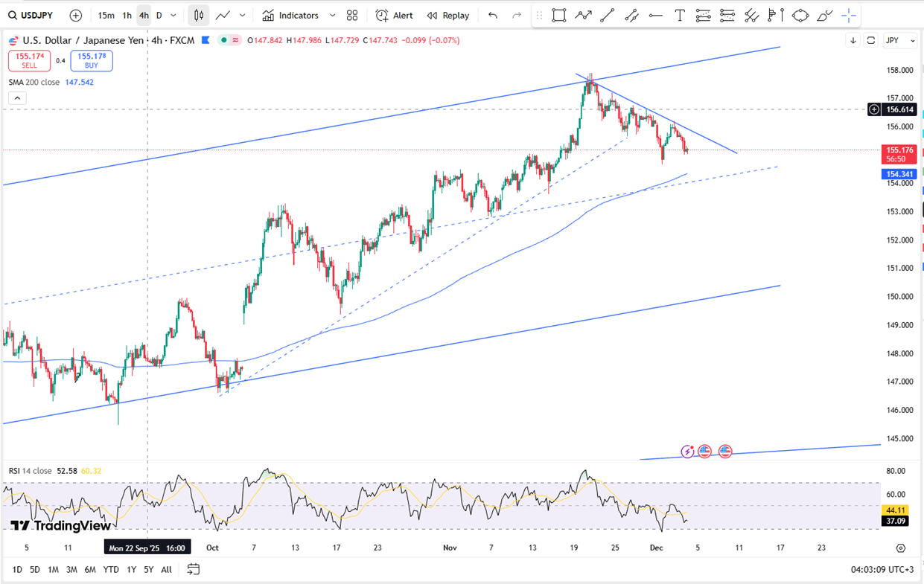Screen dimensions: 924x584
Task: Select the 3M date range
Action: click(71, 569)
